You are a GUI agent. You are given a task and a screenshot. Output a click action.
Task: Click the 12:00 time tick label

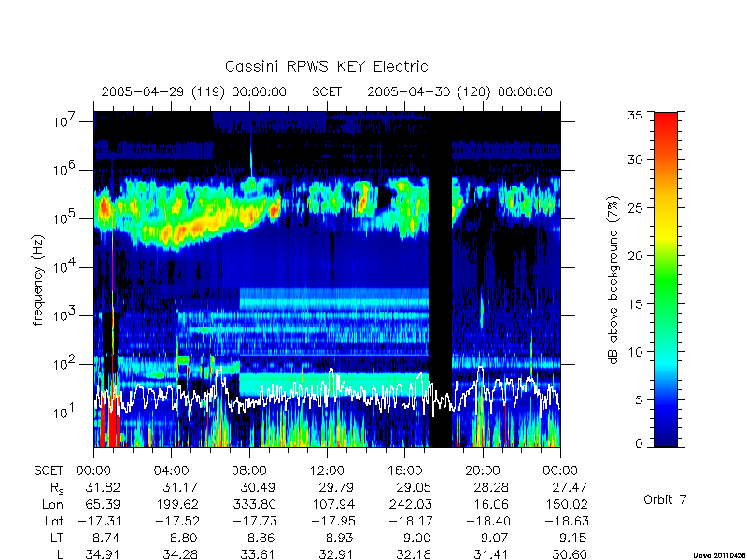coord(327,470)
